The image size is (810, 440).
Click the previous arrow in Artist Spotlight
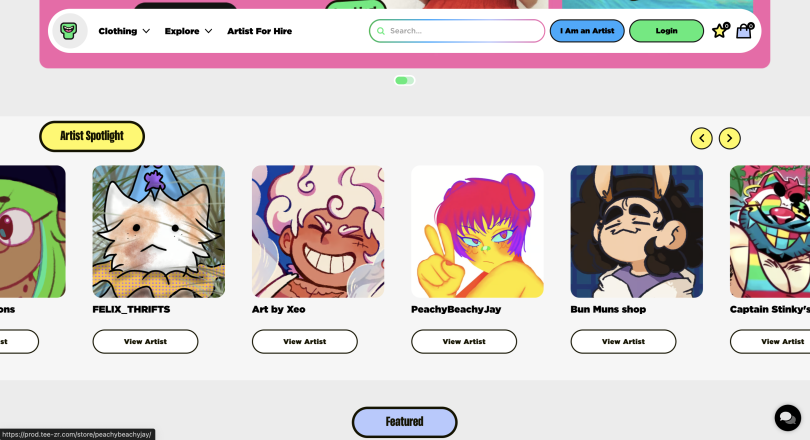702,138
